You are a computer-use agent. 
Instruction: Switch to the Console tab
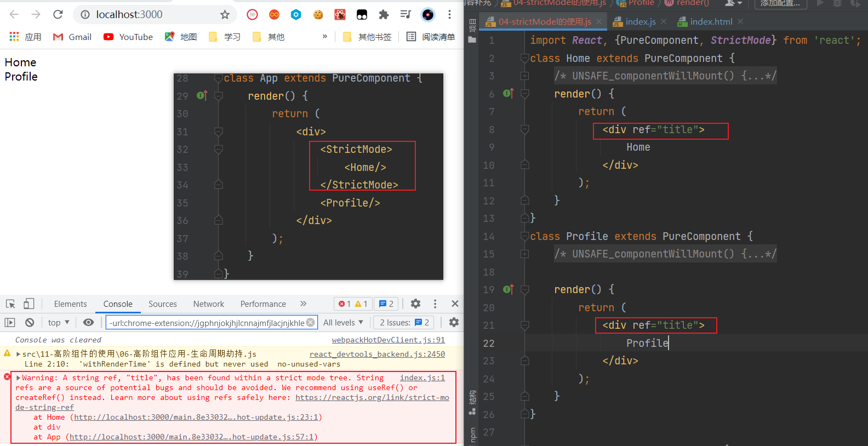pos(118,304)
